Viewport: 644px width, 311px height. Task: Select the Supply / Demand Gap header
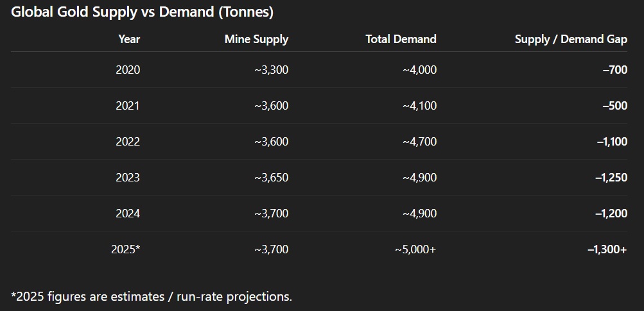tap(571, 39)
